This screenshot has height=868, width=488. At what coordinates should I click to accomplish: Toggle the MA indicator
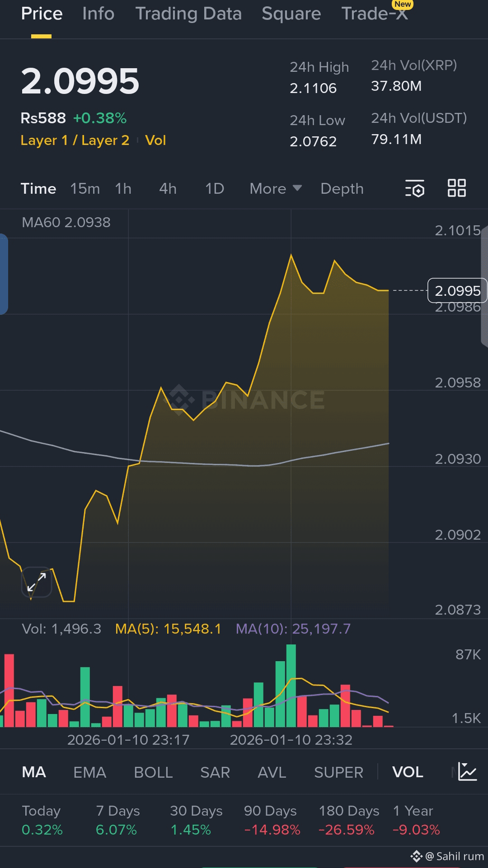pyautogui.click(x=34, y=772)
